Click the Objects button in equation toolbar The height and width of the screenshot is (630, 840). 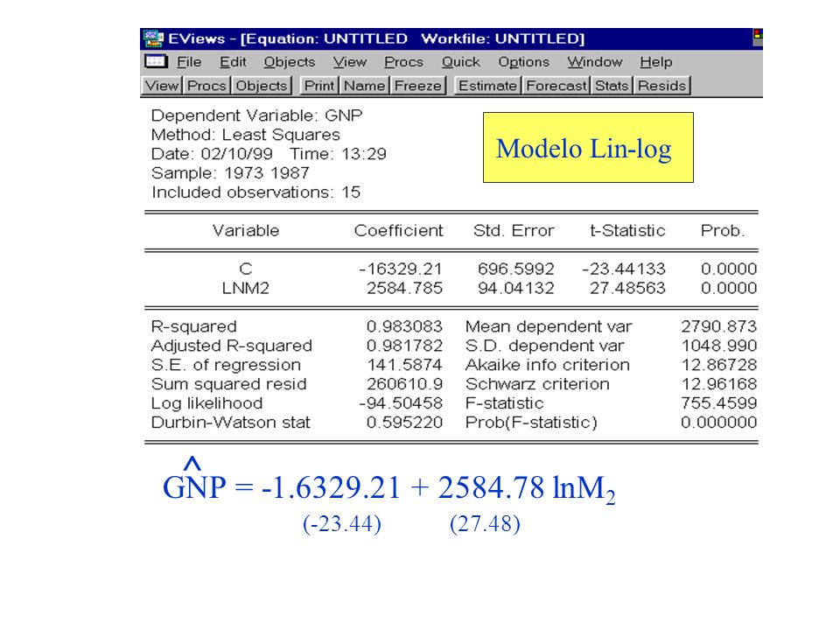point(262,86)
